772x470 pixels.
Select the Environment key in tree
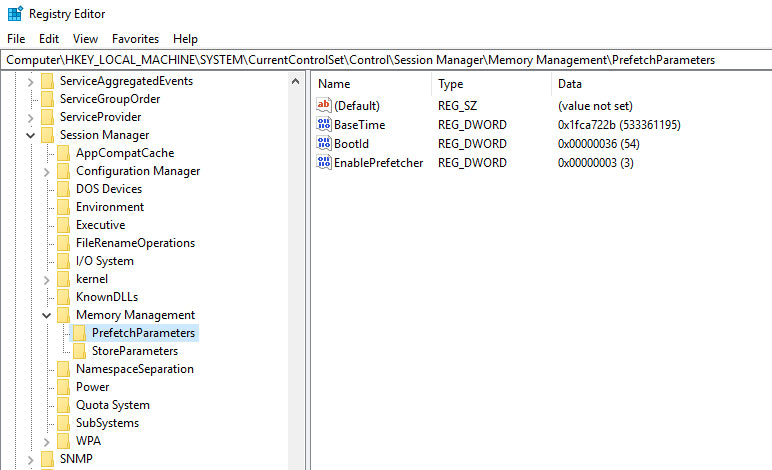110,207
